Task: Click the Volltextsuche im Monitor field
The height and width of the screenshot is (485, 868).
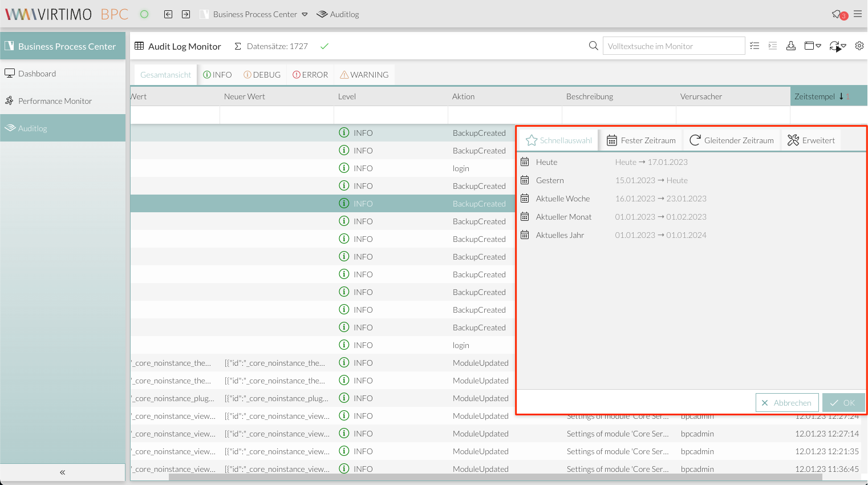Action: [x=674, y=46]
